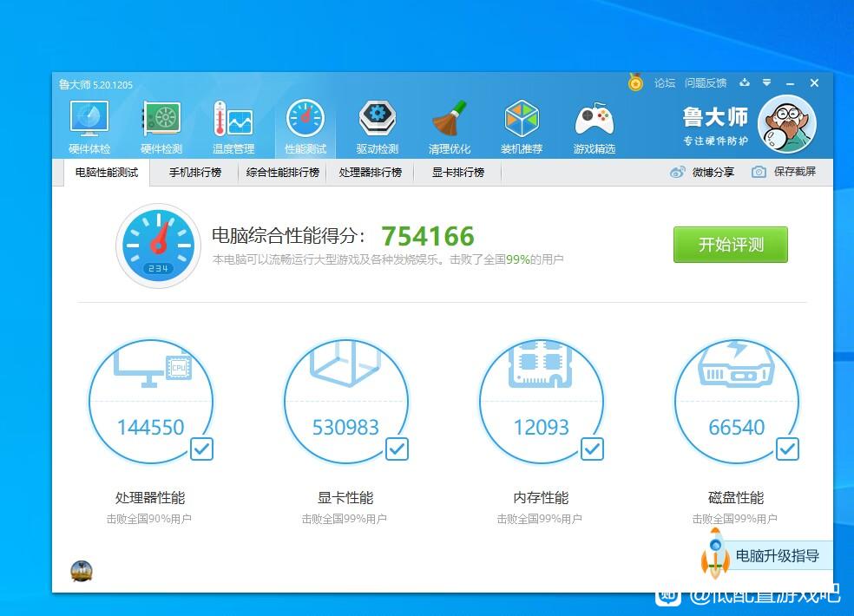
Task: Click the processor score 144550
Action: point(151,428)
